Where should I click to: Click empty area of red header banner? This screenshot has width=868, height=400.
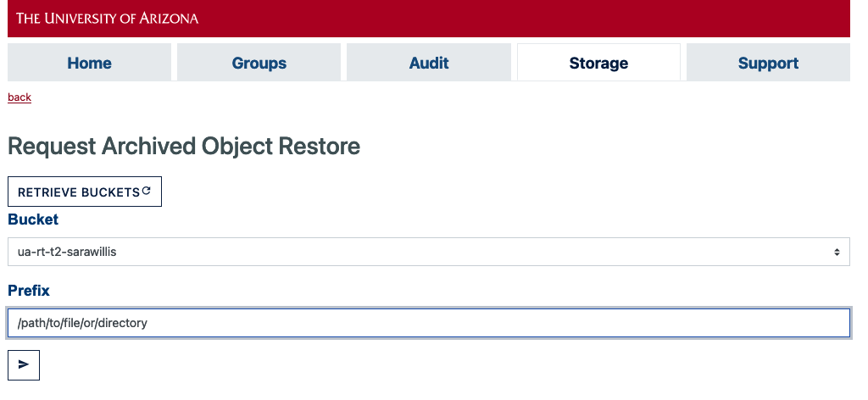click(x=526, y=18)
